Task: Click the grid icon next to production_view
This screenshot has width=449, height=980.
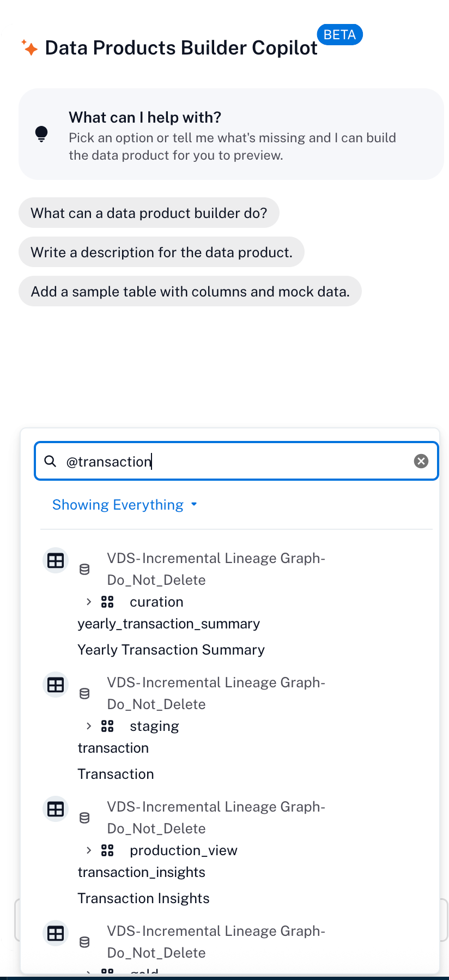Action: (107, 850)
